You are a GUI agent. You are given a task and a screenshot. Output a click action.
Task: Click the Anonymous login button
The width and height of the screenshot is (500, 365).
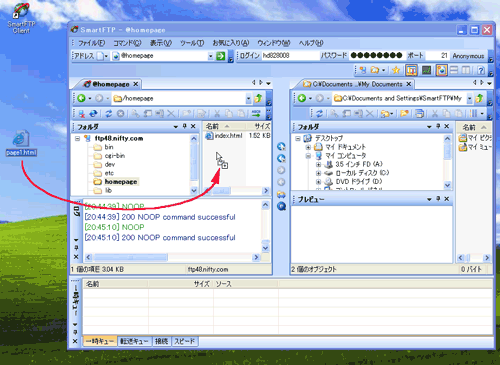pos(468,56)
